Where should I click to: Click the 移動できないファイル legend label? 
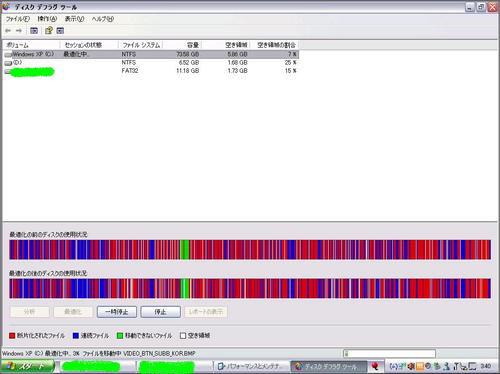[148, 336]
